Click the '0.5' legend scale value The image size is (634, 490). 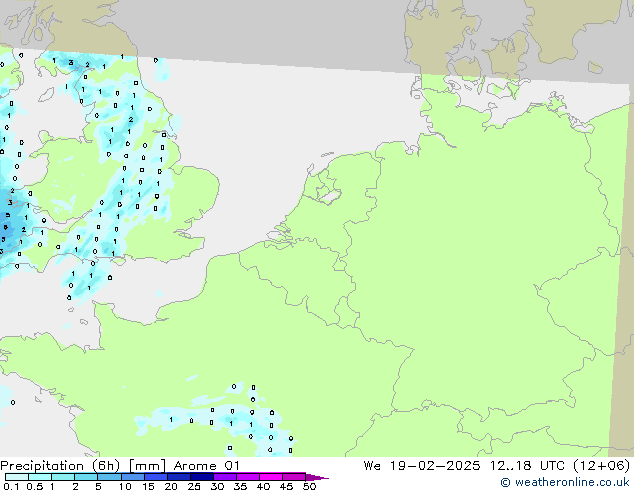coord(34,486)
